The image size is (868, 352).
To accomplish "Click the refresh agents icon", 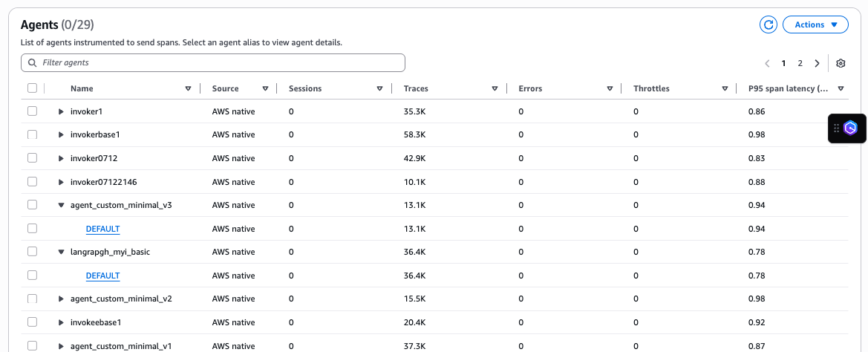I will 769,25.
